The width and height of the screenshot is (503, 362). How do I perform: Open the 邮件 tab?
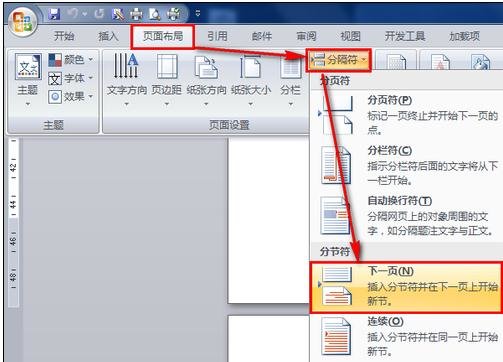pos(262,36)
